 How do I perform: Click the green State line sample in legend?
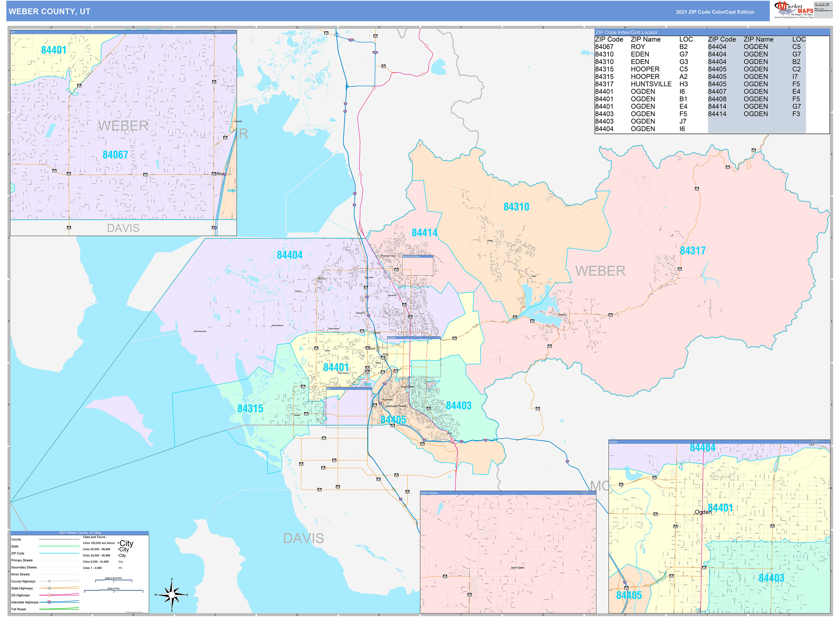click(59, 547)
